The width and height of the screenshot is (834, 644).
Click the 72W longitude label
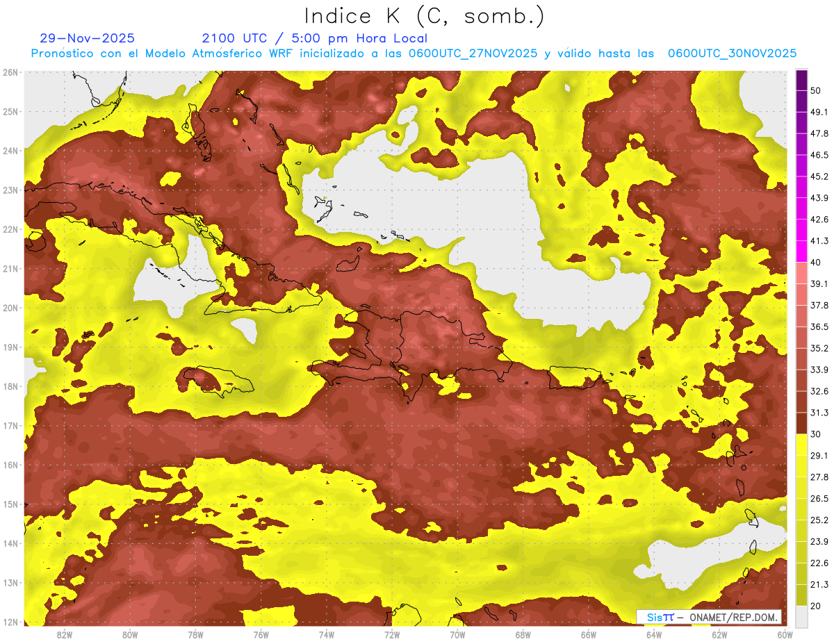392,634
